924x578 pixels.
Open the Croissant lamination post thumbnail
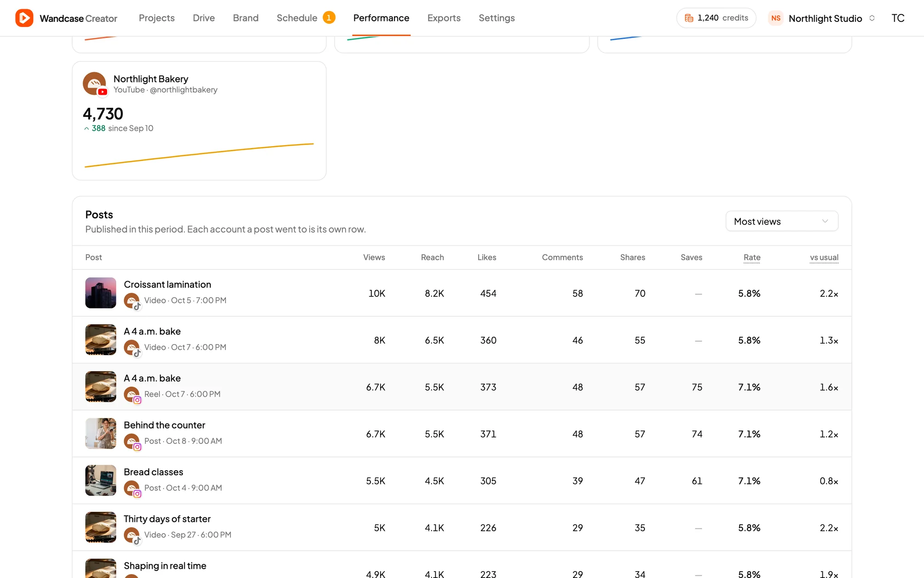[x=101, y=293]
